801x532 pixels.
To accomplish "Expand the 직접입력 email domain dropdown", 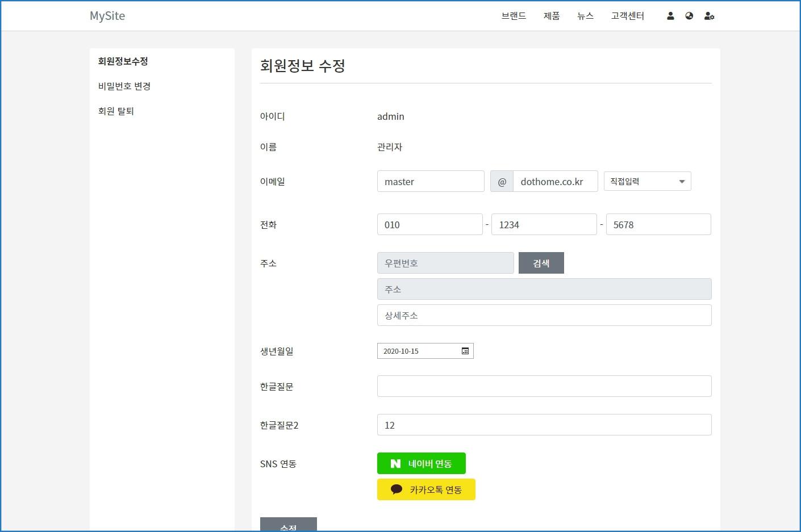I will [x=647, y=181].
